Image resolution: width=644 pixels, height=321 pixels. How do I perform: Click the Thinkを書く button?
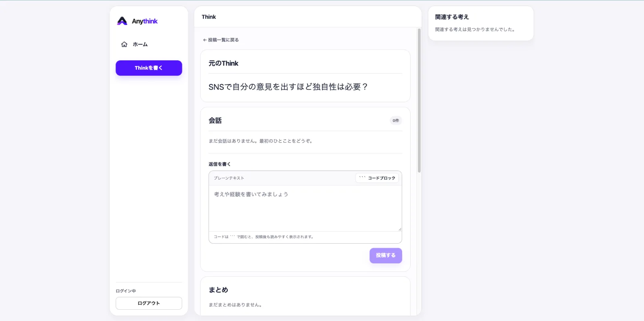tap(149, 68)
